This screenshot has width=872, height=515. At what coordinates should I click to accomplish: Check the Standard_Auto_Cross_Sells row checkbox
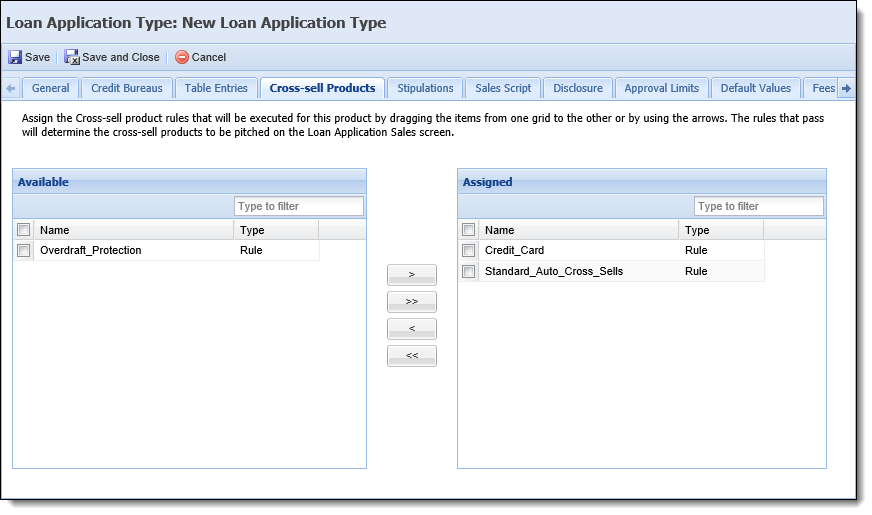(x=468, y=271)
